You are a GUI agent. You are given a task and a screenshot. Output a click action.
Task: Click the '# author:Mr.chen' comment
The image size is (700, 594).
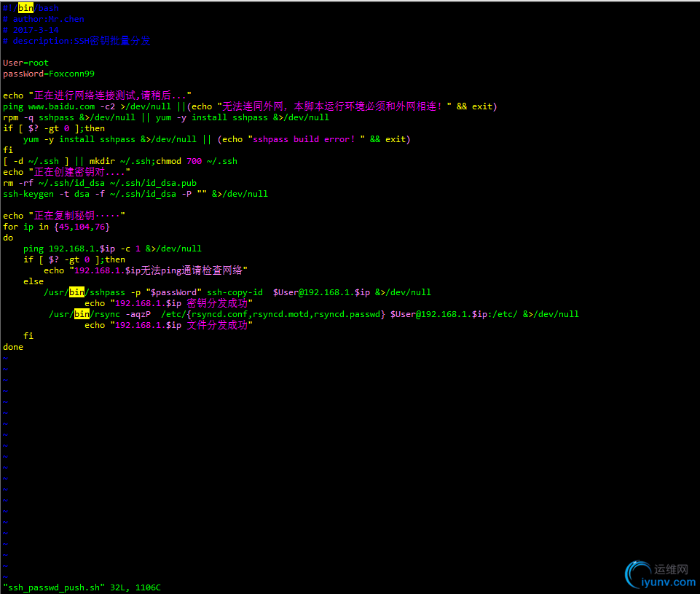click(x=43, y=19)
